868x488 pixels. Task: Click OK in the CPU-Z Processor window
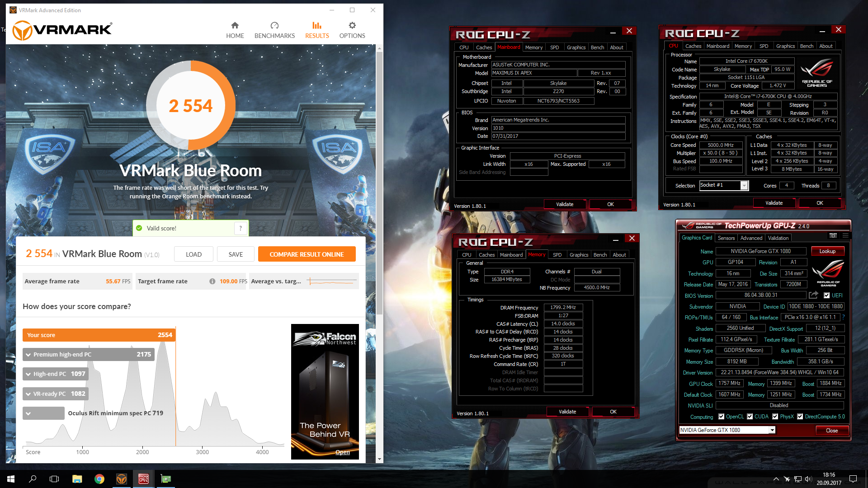click(819, 203)
